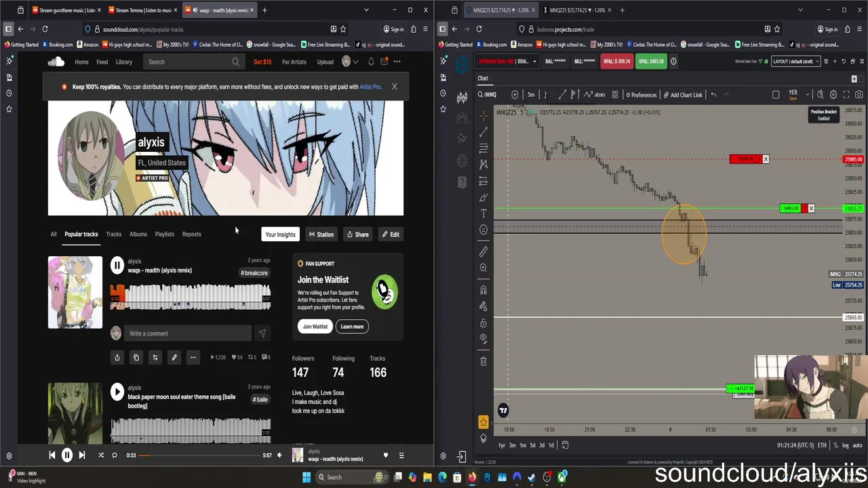Click the Station button
Screen dimensions: 868x488
tap(321, 235)
